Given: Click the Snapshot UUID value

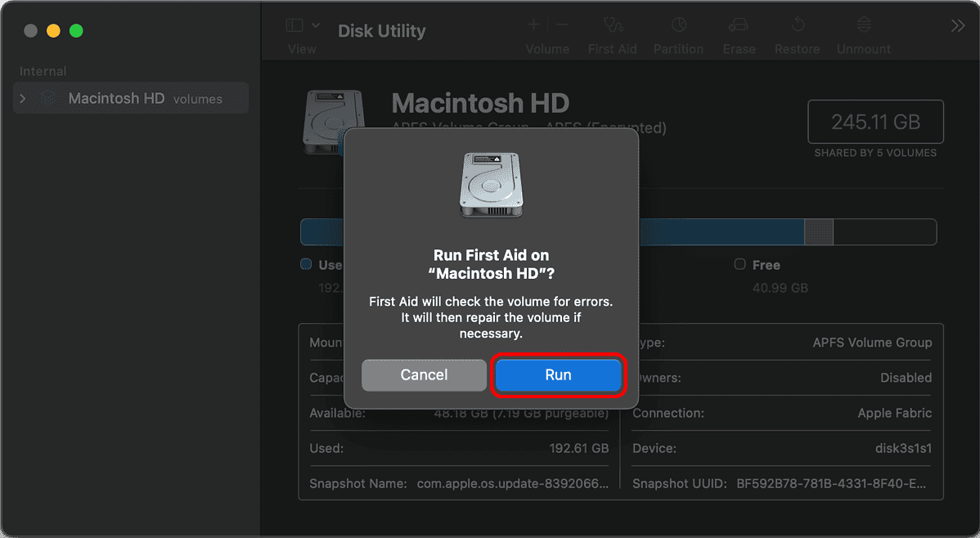Looking at the screenshot, I should point(831,484).
